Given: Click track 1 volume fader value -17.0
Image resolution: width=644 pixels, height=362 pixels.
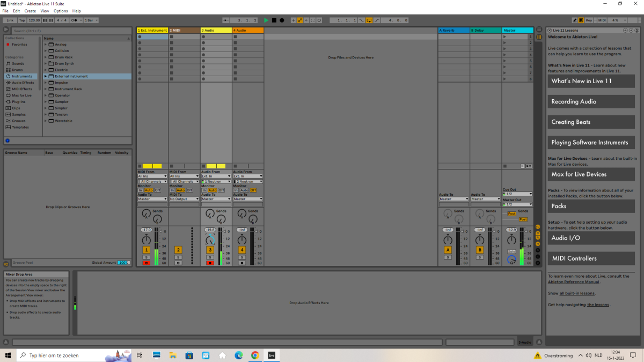Looking at the screenshot, I should pos(146,230).
